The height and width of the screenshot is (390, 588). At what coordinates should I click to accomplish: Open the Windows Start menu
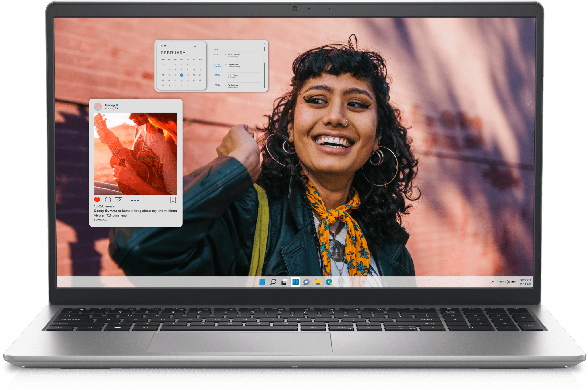click(263, 282)
